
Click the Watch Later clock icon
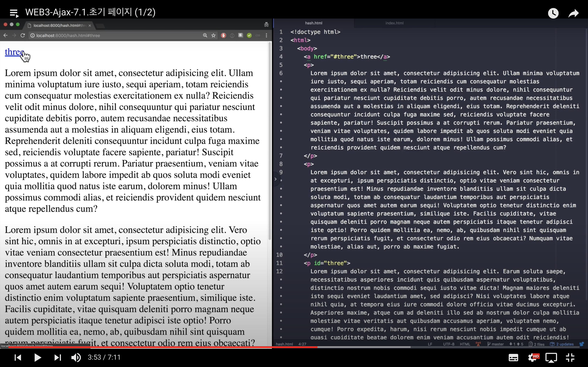[553, 13]
